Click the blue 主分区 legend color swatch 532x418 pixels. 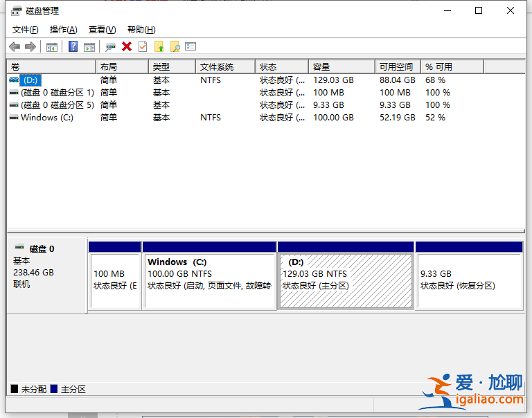pyautogui.click(x=54, y=390)
